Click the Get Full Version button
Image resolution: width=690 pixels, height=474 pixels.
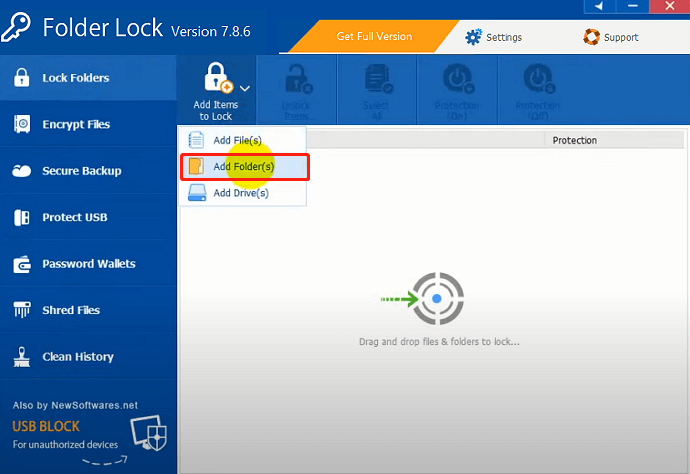coord(374,37)
